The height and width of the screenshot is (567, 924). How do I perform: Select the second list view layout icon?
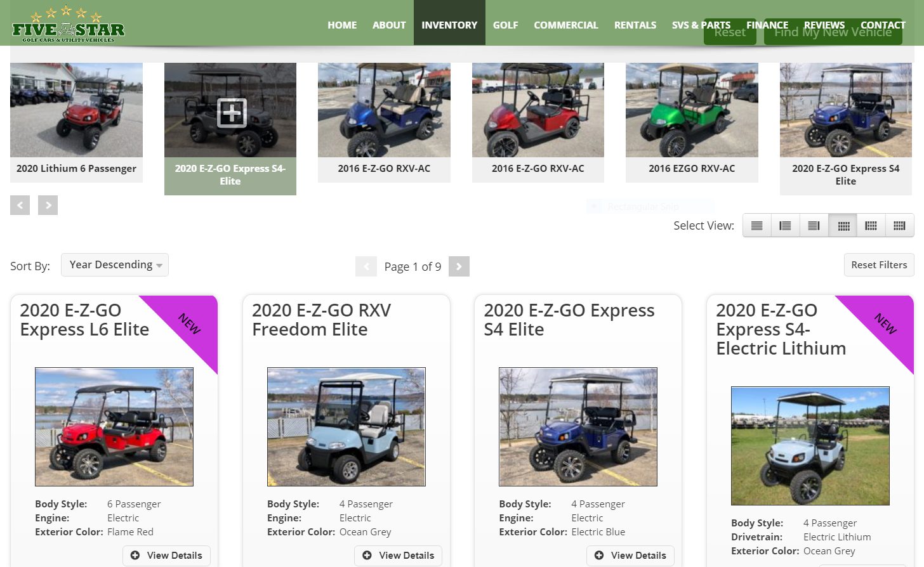[x=785, y=226]
